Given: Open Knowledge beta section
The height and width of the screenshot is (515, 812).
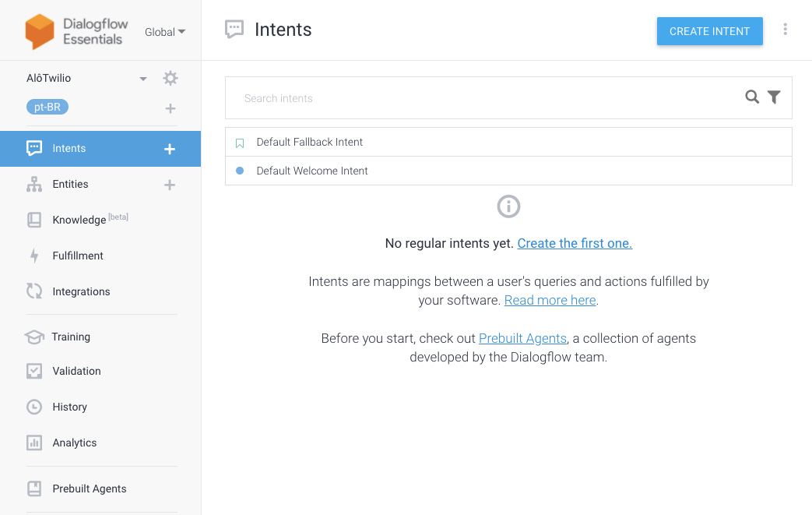Looking at the screenshot, I should tap(90, 219).
